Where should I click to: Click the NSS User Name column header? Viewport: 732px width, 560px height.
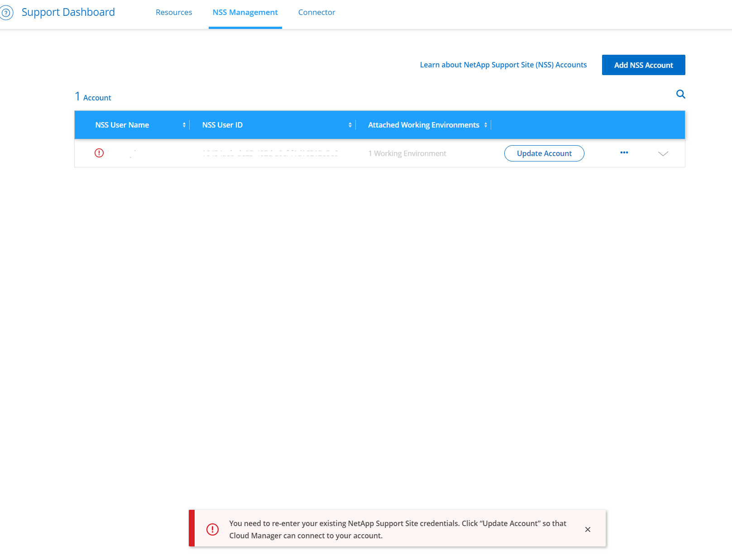pyautogui.click(x=122, y=125)
